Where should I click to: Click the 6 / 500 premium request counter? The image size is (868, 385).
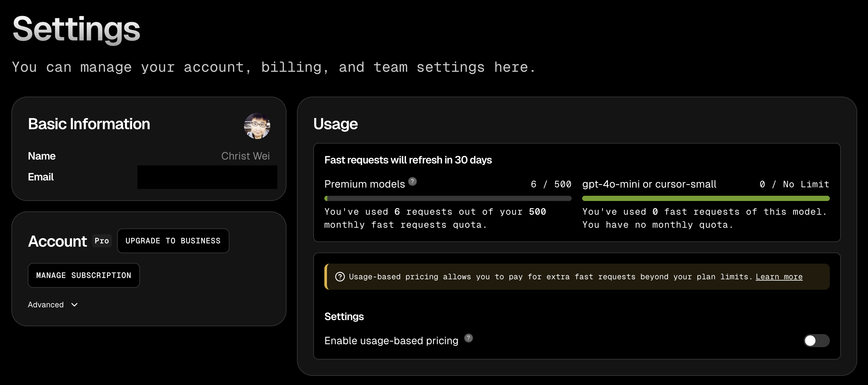pyautogui.click(x=551, y=184)
